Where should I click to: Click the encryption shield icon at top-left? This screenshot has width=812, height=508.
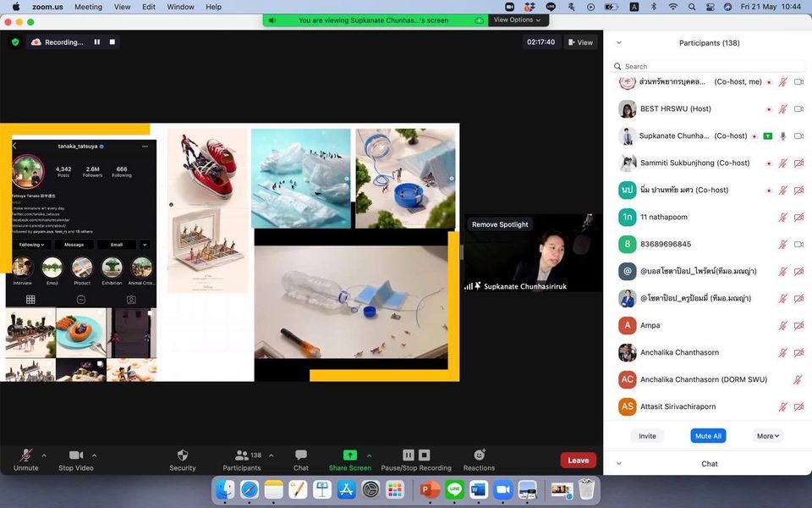pyautogui.click(x=15, y=42)
